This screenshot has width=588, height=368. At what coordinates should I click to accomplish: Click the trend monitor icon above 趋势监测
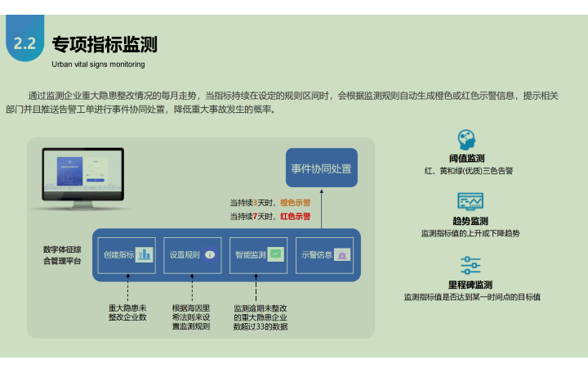tap(470, 201)
